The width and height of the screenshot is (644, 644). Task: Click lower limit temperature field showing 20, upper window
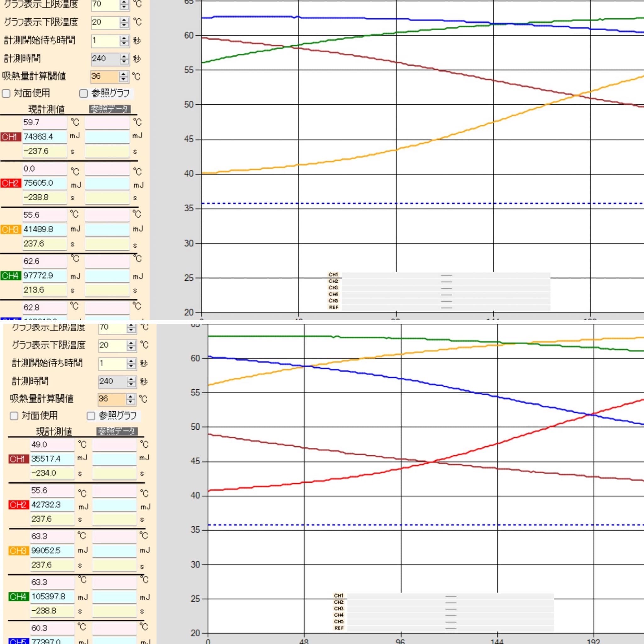point(106,22)
